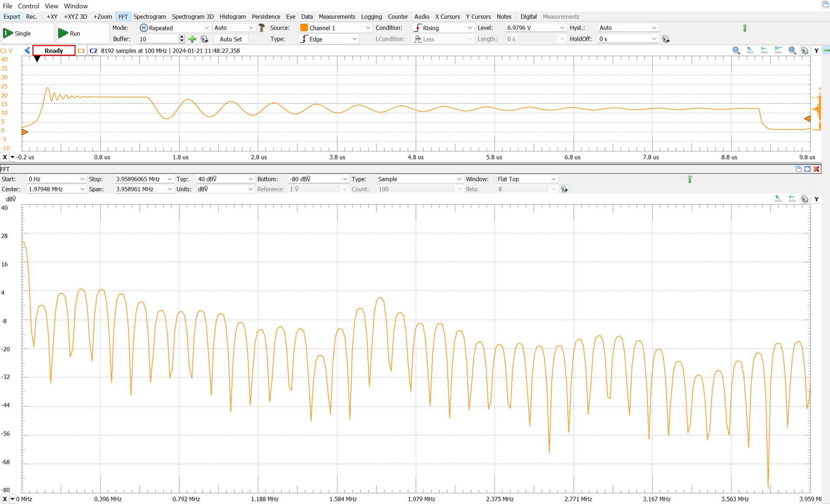The width and height of the screenshot is (830, 504).
Task: Click green left arrow at scope plot's right edge
Action: tap(826, 50)
